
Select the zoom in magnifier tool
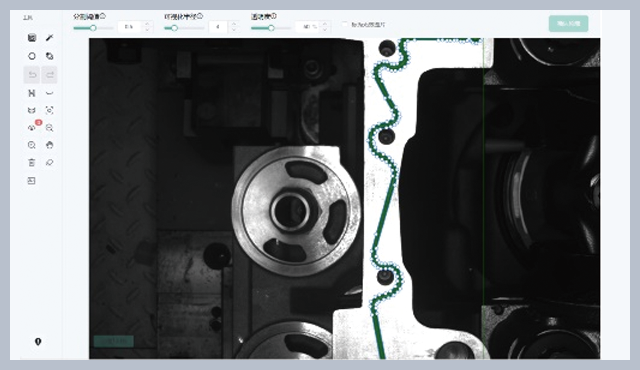[x=32, y=145]
